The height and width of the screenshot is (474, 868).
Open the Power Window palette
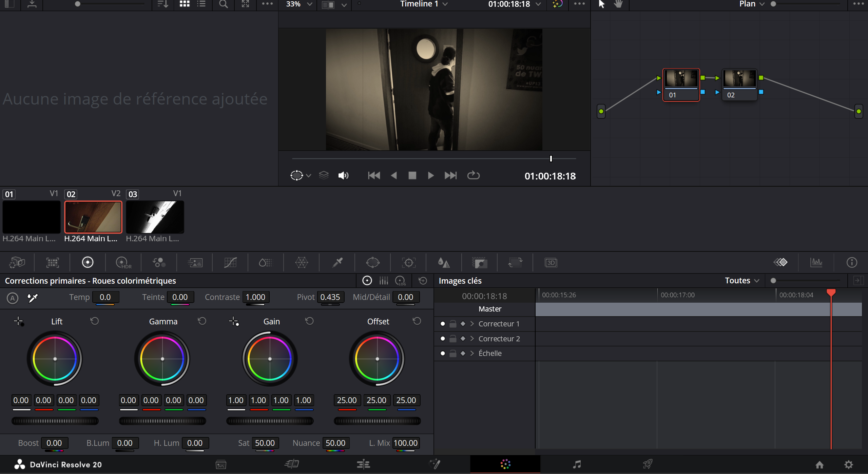pos(373,262)
